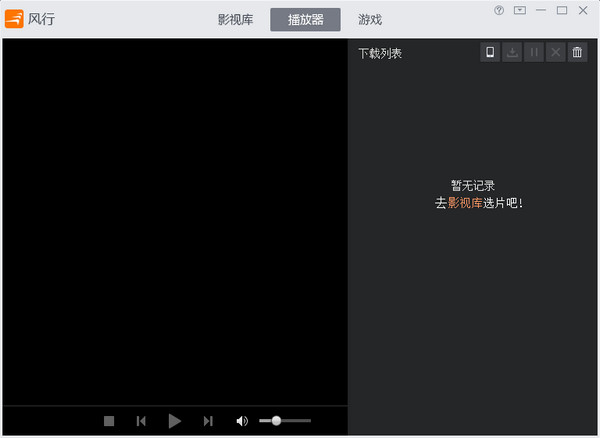Image resolution: width=600 pixels, height=438 pixels.
Task: Click the start download arrow icon
Action: click(512, 52)
